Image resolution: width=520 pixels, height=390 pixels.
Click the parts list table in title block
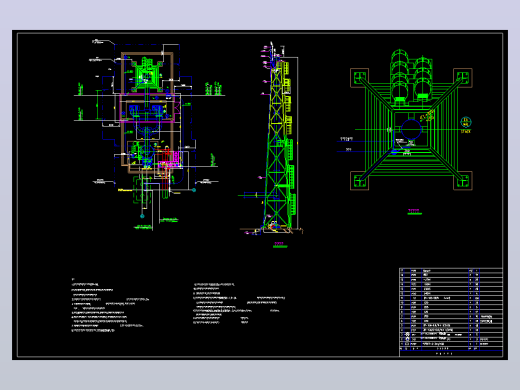pos(451,312)
